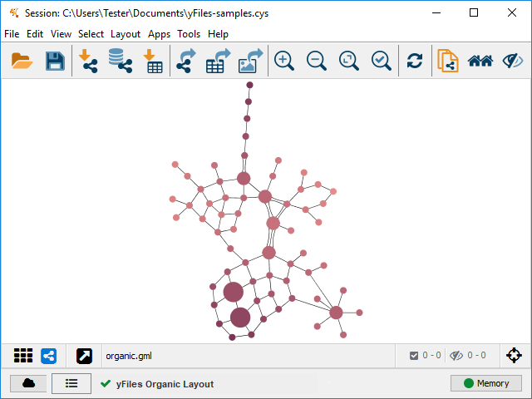Click the hidden count 0 - 0 indicator
Image resolution: width=532 pixels, height=399 pixels.
467,355
